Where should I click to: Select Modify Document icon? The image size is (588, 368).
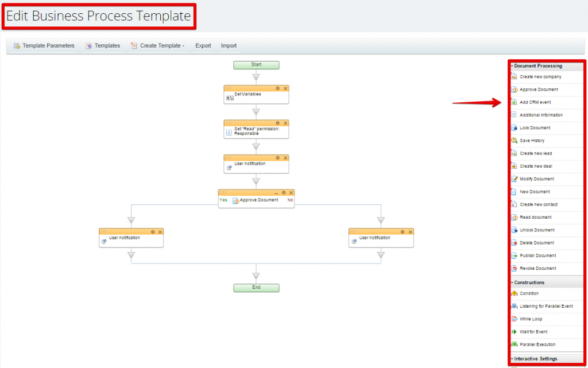point(514,179)
